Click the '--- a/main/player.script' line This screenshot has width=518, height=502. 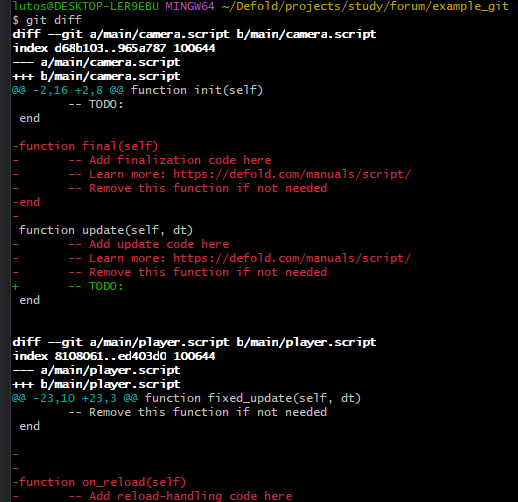[96, 370]
